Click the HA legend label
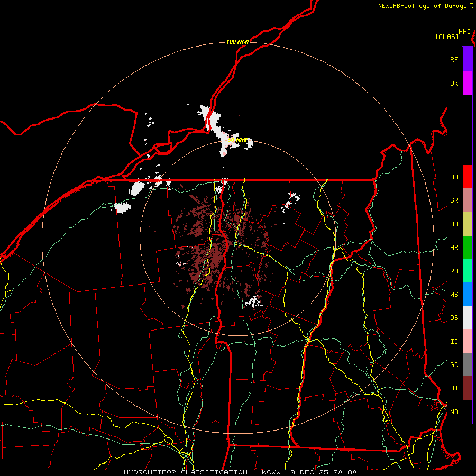Screen dimensions: 476x476 (454, 177)
